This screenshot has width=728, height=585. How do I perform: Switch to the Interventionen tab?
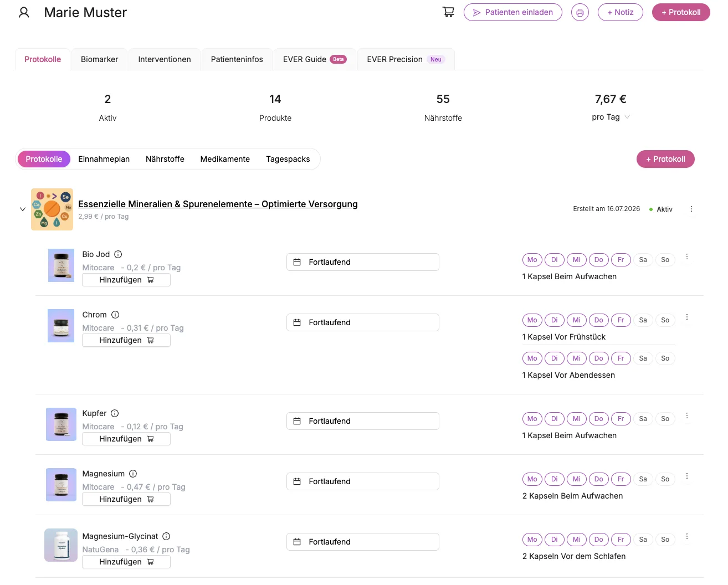pyautogui.click(x=165, y=59)
